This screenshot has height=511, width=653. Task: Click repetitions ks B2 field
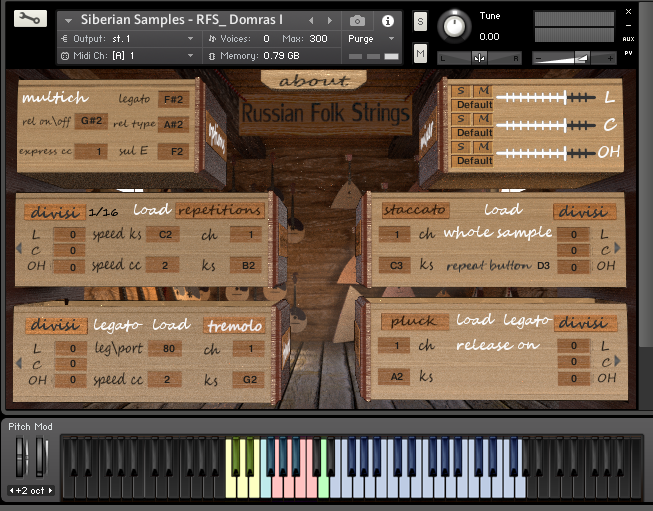[x=247, y=266]
